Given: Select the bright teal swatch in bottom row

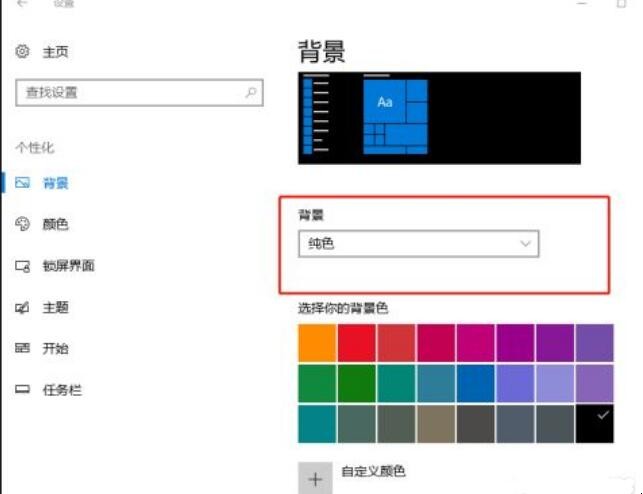Looking at the screenshot, I should (317, 424).
